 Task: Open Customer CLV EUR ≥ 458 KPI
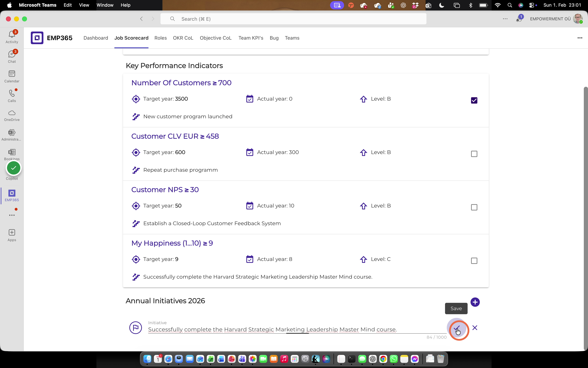(x=175, y=136)
